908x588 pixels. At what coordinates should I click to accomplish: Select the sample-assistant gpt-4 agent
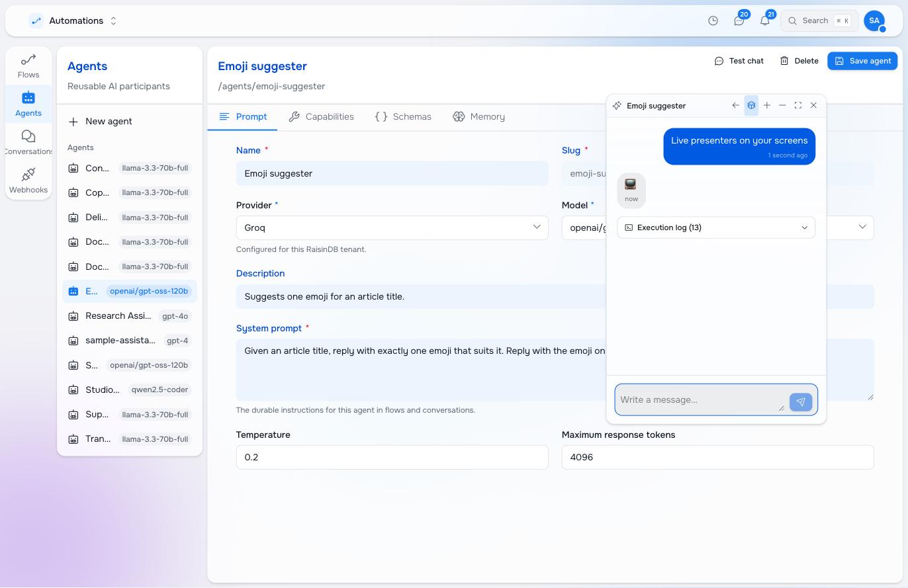pos(130,341)
